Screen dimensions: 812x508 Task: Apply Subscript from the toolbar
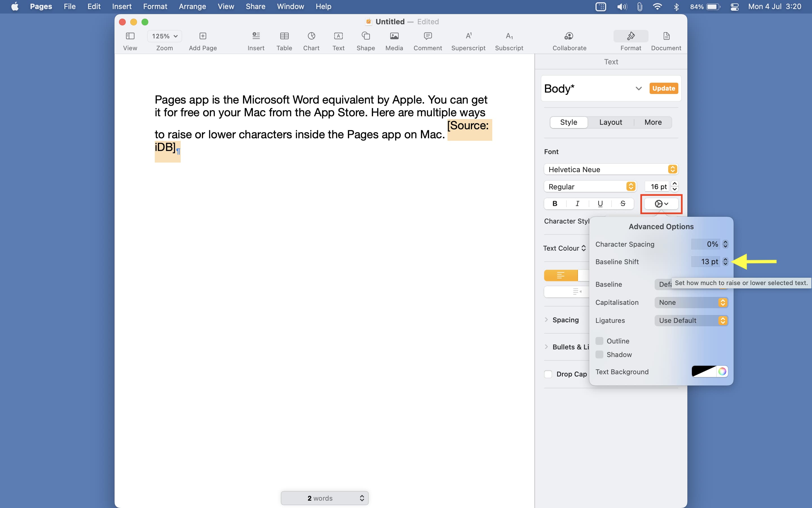click(509, 36)
